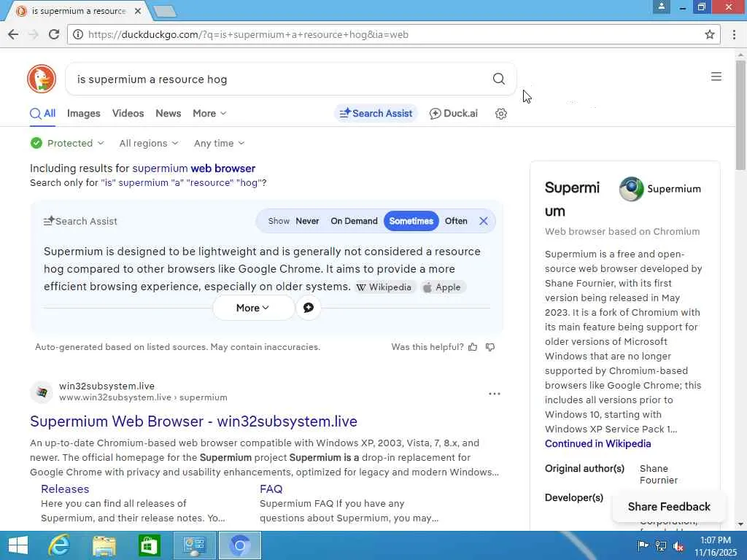The height and width of the screenshot is (560, 747).
Task: Open Control Panel taskbar icon
Action: pyautogui.click(x=194, y=545)
